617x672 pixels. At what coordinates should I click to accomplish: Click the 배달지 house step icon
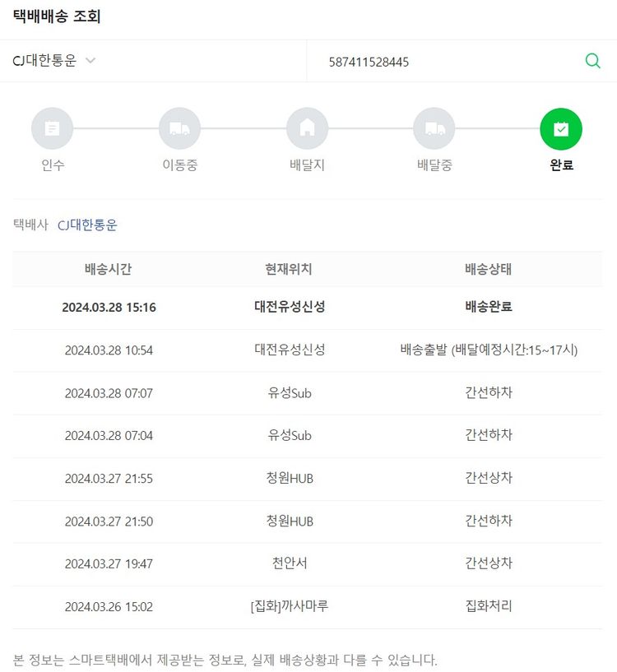[307, 128]
